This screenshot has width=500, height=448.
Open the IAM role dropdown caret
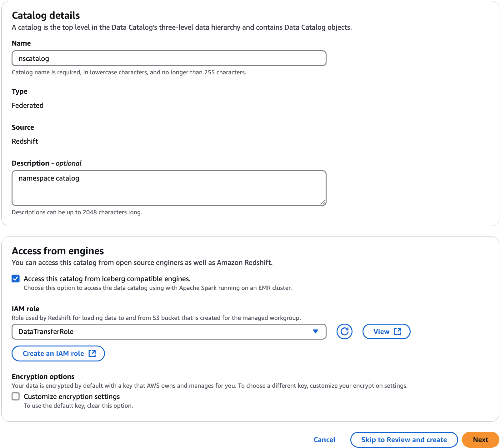pos(316,331)
